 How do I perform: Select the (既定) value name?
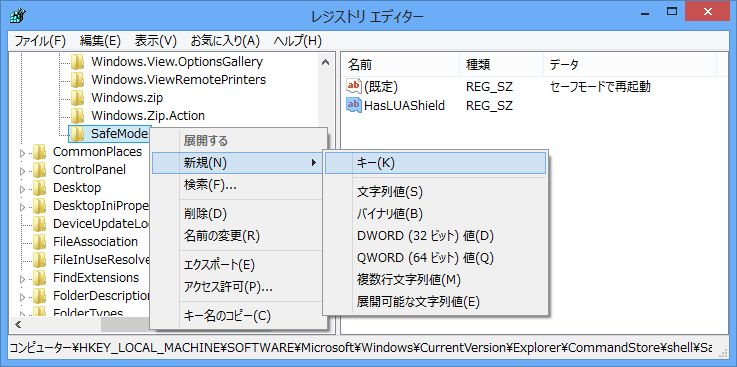(381, 87)
